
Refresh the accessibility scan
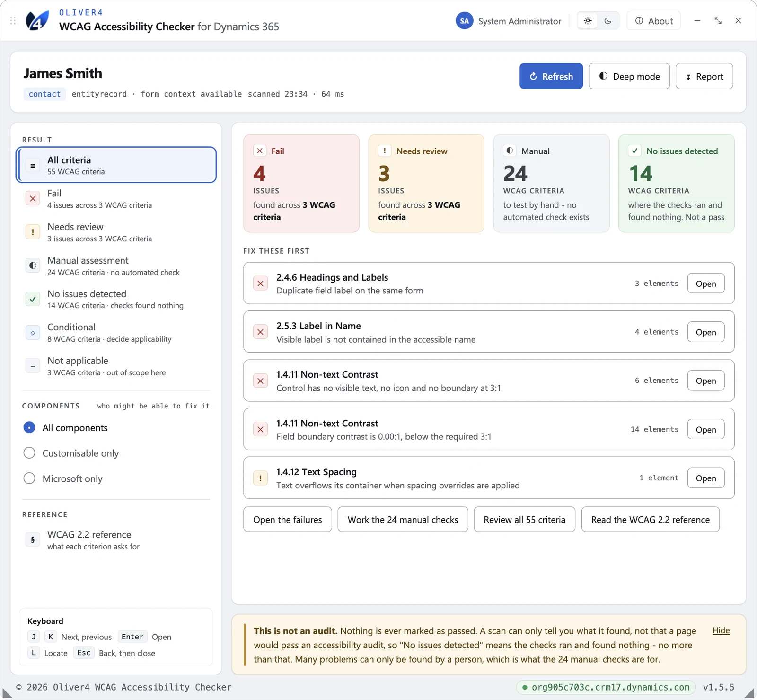tap(551, 76)
